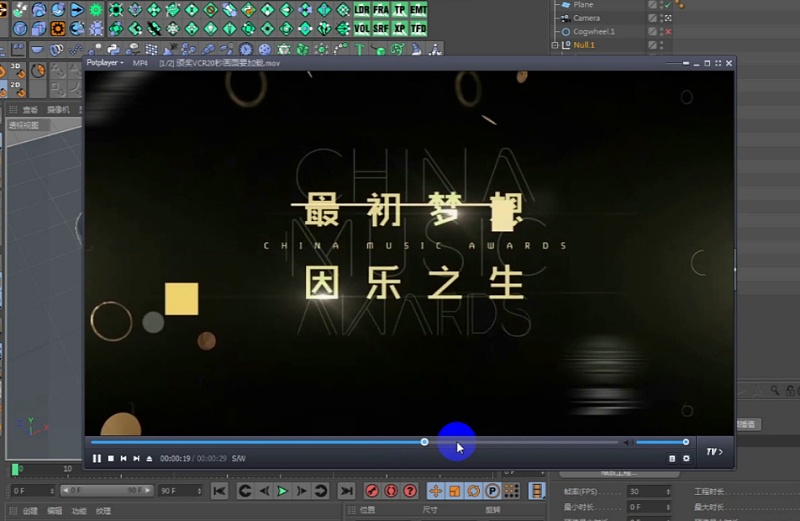Toggle the Plane green checkmark enable
Image resolution: width=800 pixels, height=521 pixels.
[668, 5]
